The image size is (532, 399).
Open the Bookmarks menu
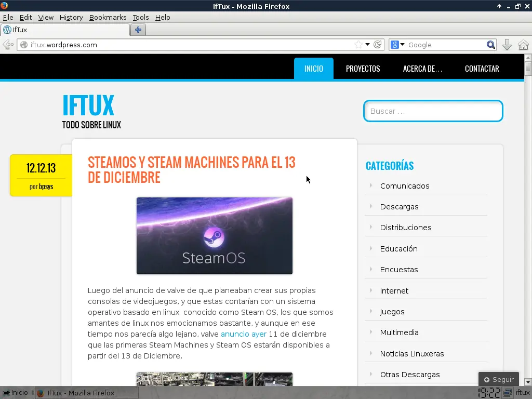[x=108, y=17]
